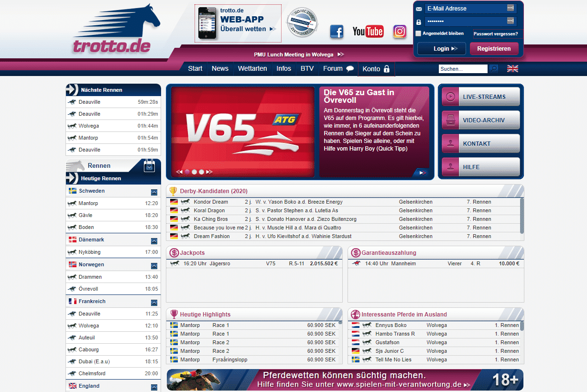Open the Start menu item
Screen dimensions: 587x392
click(x=195, y=68)
